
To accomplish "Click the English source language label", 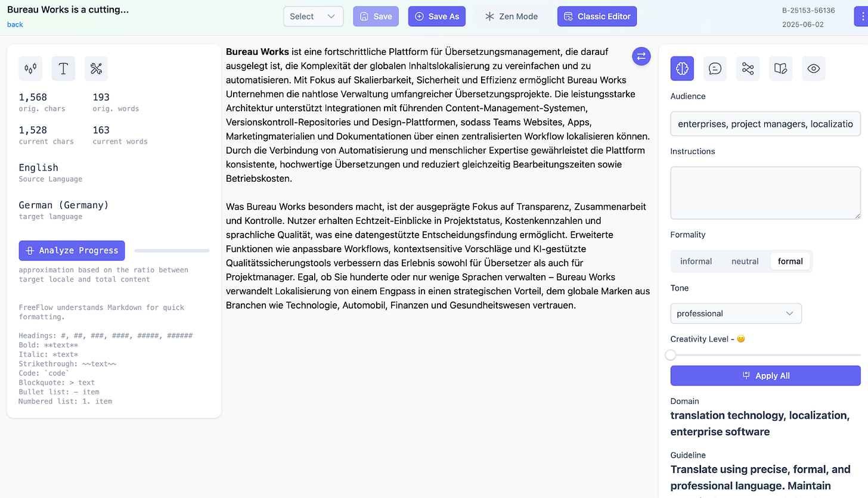I will tap(38, 167).
